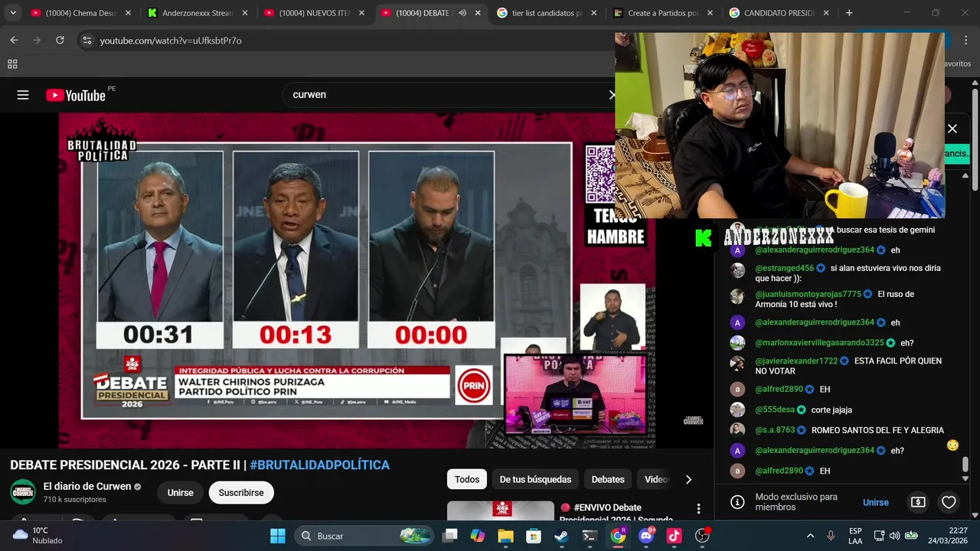Open the Terminal taskbar icon

point(590,536)
